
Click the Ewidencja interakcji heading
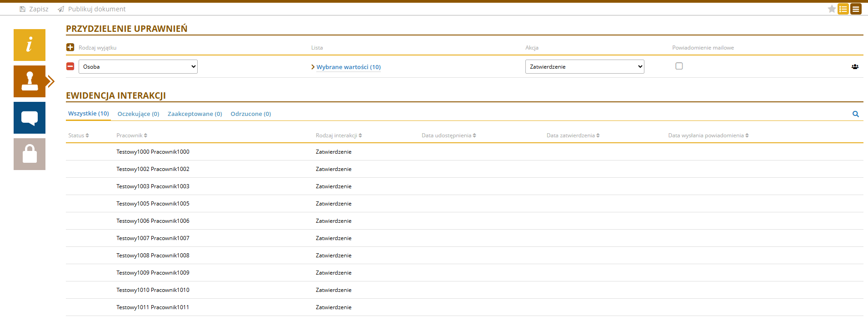tap(116, 95)
